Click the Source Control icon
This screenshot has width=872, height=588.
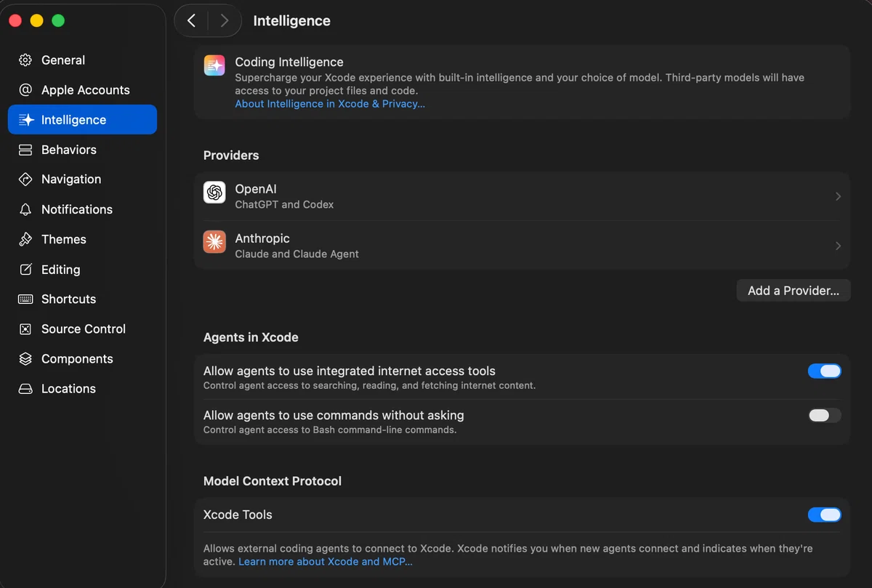point(25,329)
